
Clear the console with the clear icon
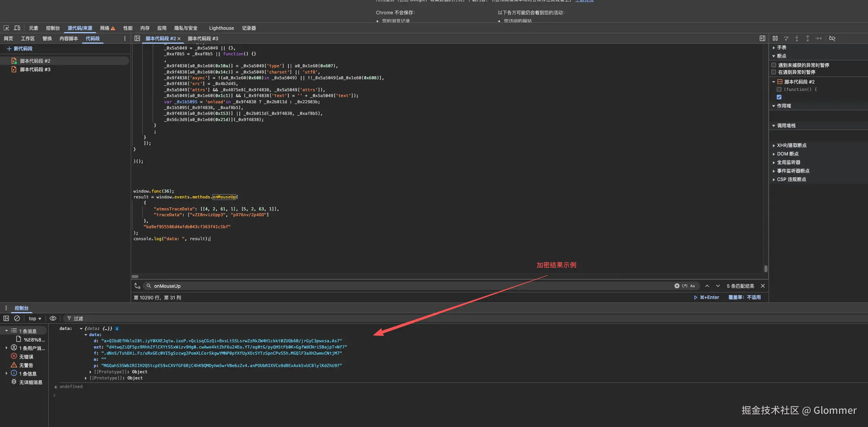[x=17, y=318]
